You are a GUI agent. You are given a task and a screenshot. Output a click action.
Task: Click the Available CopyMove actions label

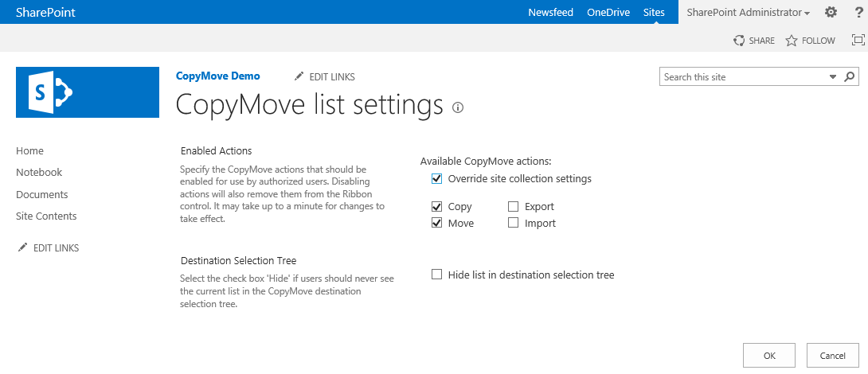[x=486, y=162]
